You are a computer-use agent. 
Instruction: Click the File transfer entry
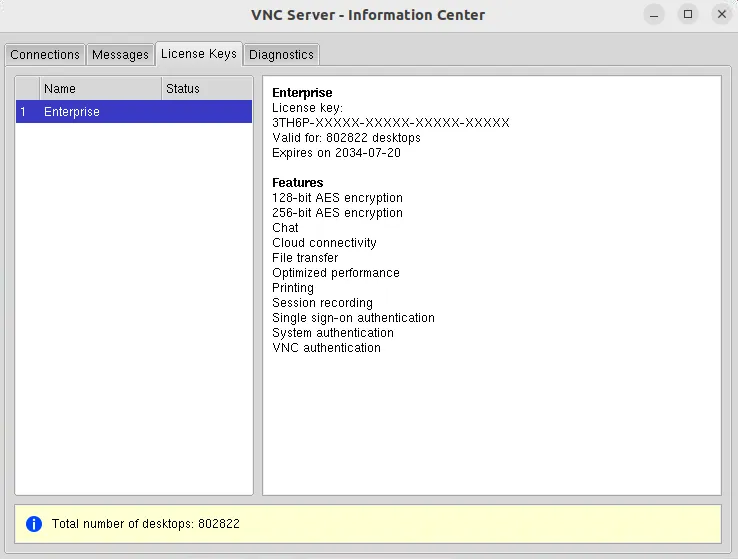coord(305,258)
